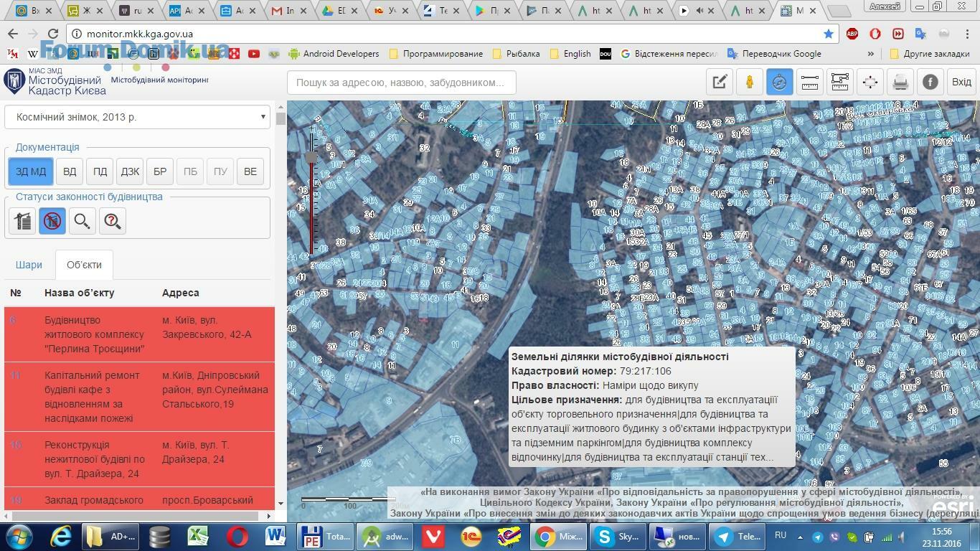Go back with browser back arrow
The height and width of the screenshot is (551, 980).
tap(13, 34)
